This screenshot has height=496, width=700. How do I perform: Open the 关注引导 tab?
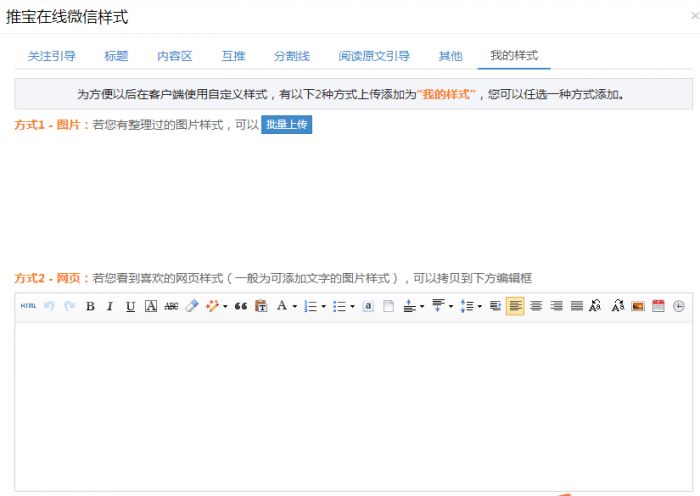pyautogui.click(x=52, y=56)
